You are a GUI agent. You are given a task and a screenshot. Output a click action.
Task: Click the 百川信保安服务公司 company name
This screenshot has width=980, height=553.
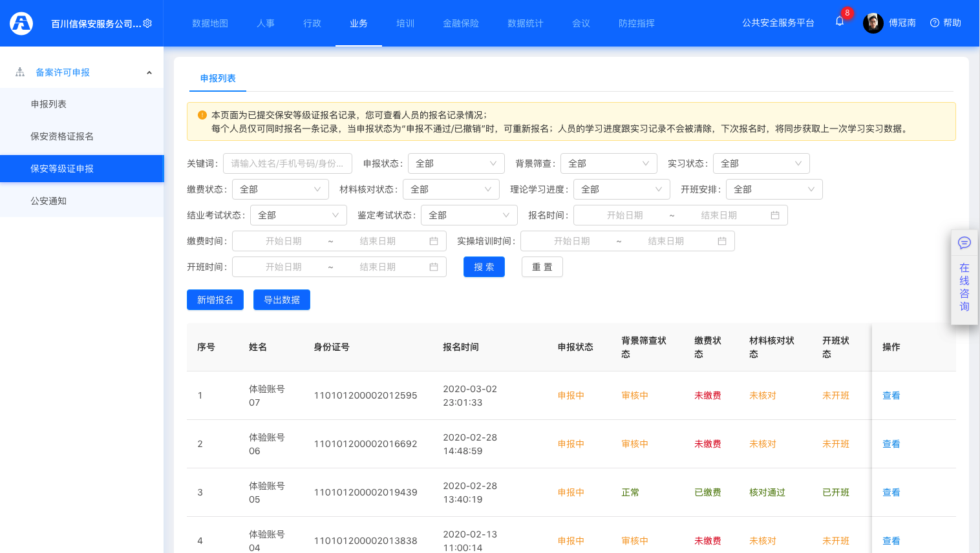tap(96, 24)
